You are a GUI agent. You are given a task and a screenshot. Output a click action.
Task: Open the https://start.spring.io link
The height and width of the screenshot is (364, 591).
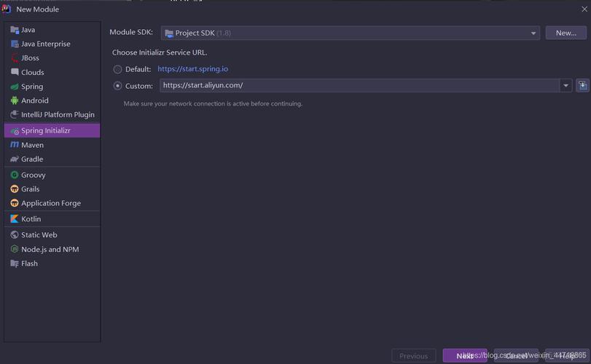192,69
